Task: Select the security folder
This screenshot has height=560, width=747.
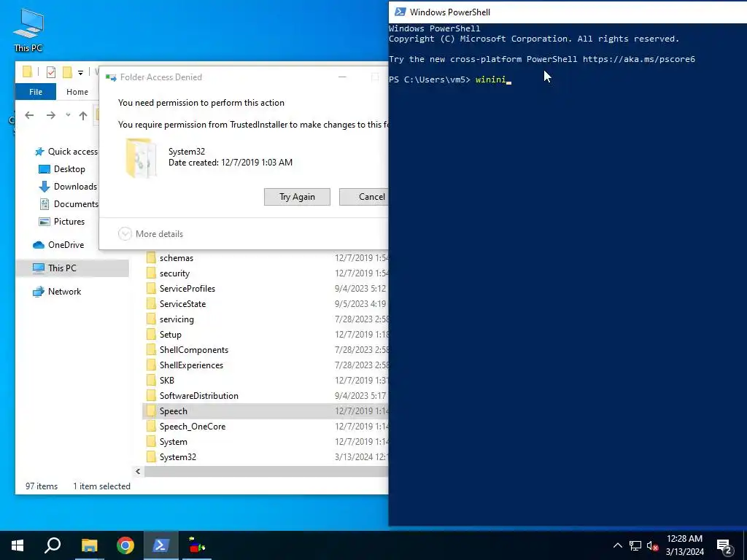Action: (x=266, y=273)
